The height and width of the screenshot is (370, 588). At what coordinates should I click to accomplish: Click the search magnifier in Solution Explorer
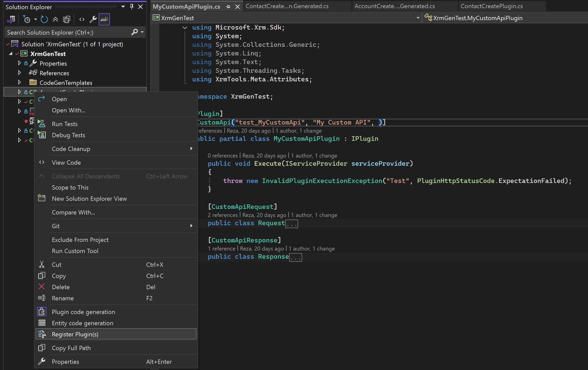[x=134, y=32]
